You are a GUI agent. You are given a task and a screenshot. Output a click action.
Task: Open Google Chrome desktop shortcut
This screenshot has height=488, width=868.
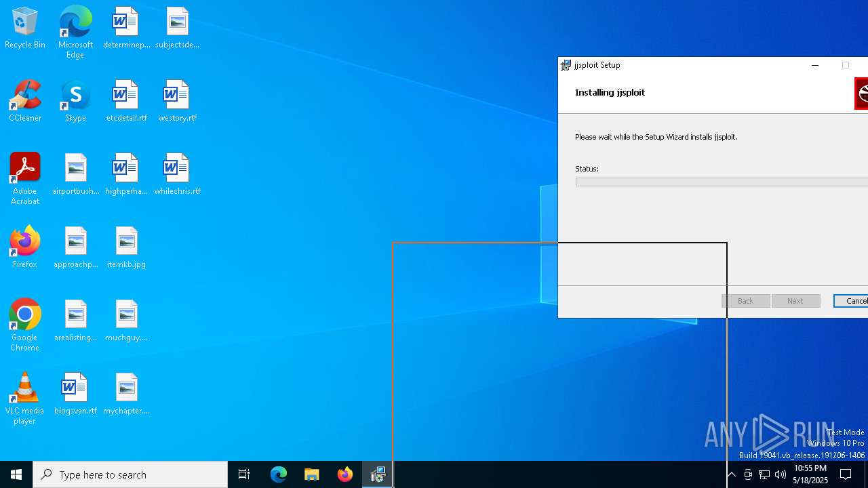pos(25,325)
